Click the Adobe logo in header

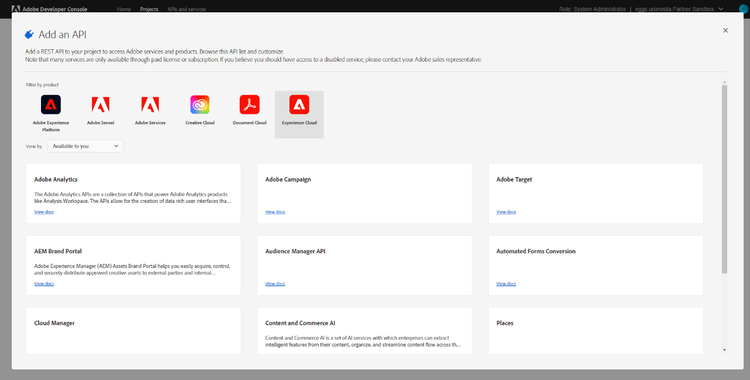tap(15, 9)
